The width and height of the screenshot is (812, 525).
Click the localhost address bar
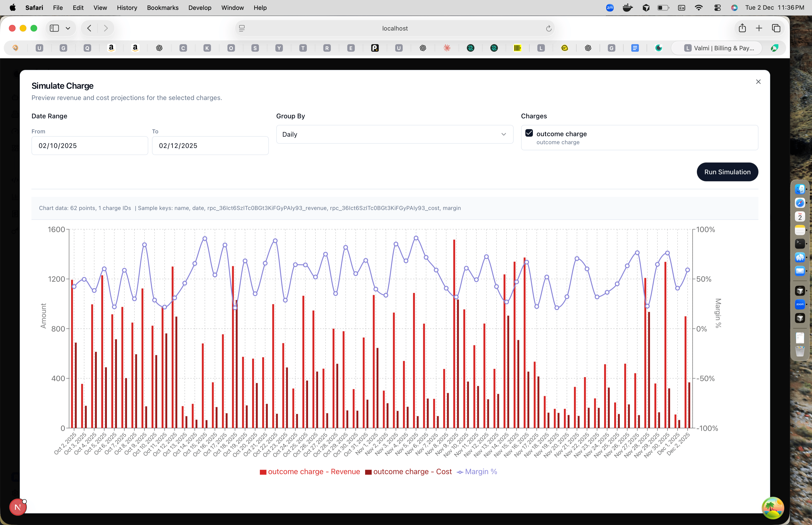pos(395,28)
